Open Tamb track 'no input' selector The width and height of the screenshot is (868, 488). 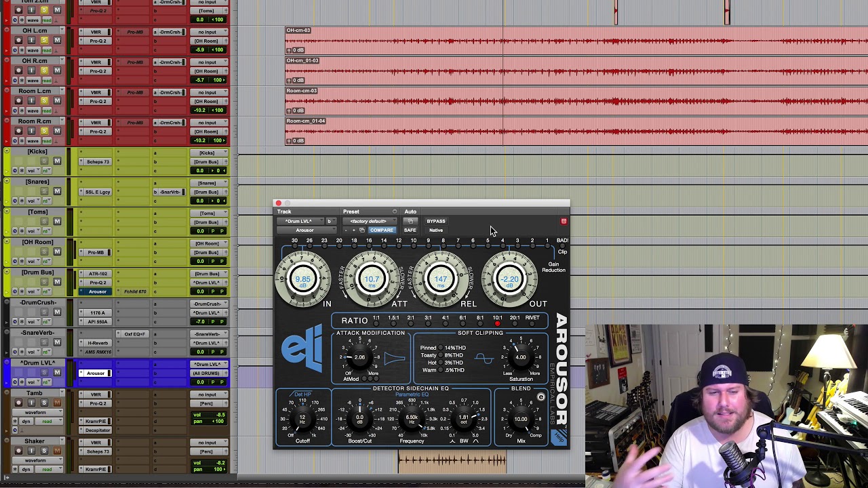tap(208, 394)
